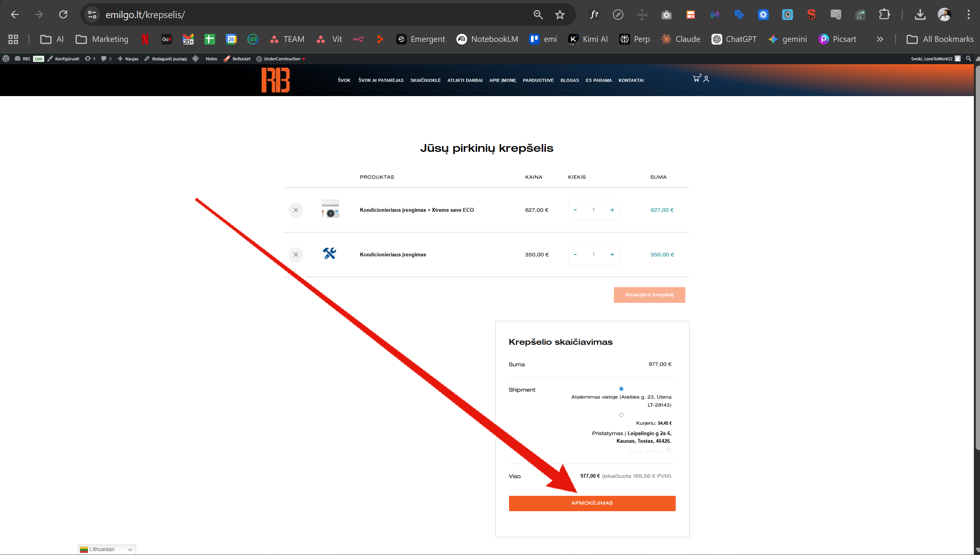980x555 pixels.
Task: Increase quantity of Xtreme save ECO item
Action: pos(612,210)
